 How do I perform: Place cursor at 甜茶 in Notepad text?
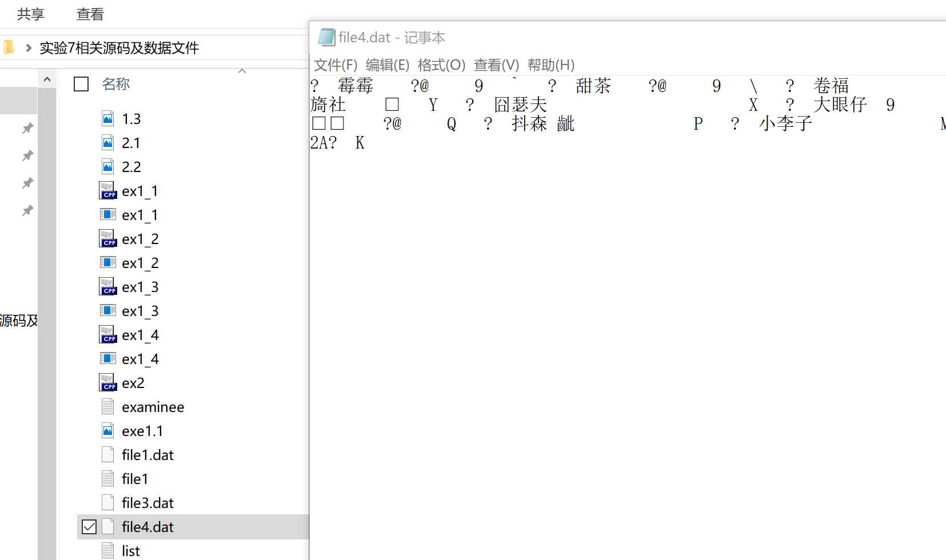(x=593, y=86)
